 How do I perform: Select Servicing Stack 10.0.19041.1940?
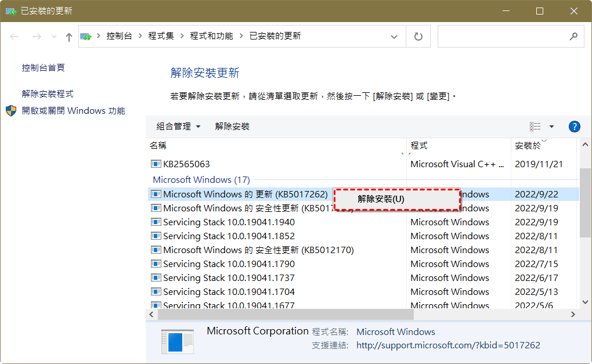[362, 222]
